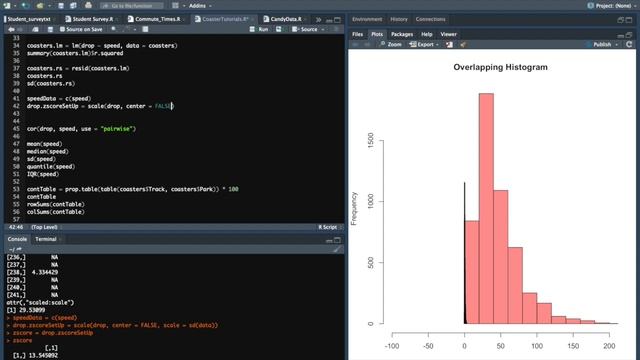Click the 'Overlapping Histogram' plot title
The height and width of the screenshot is (360, 640).
500,67
